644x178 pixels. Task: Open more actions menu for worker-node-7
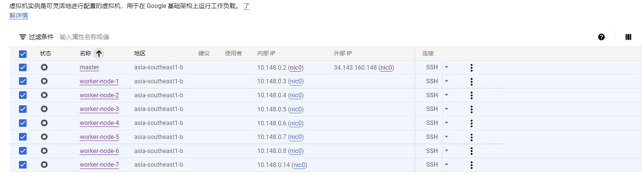click(471, 165)
